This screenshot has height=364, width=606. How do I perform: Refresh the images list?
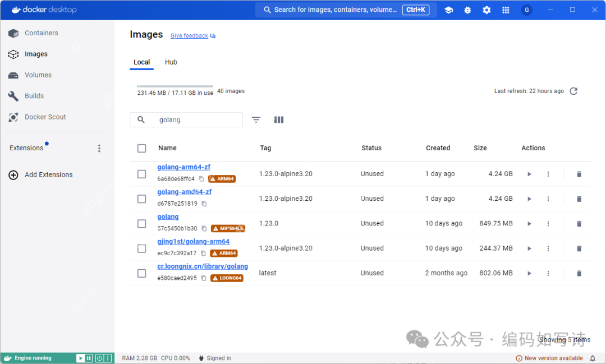pyautogui.click(x=573, y=91)
